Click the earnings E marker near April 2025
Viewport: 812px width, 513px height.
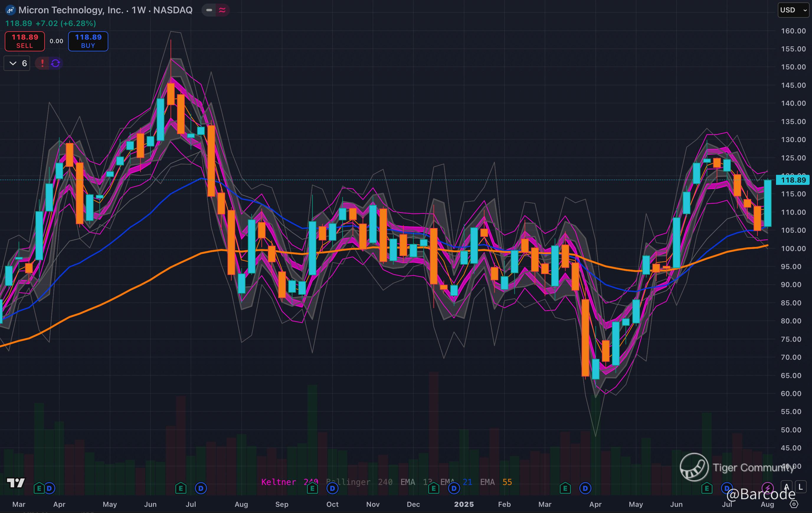pyautogui.click(x=565, y=488)
